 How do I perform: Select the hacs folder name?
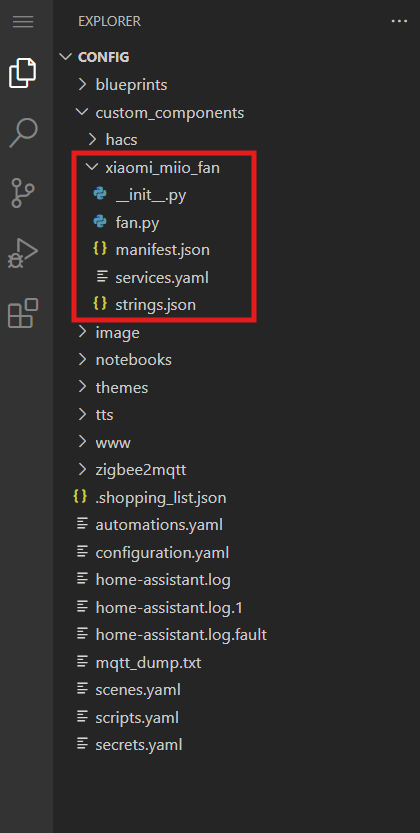[x=122, y=140]
